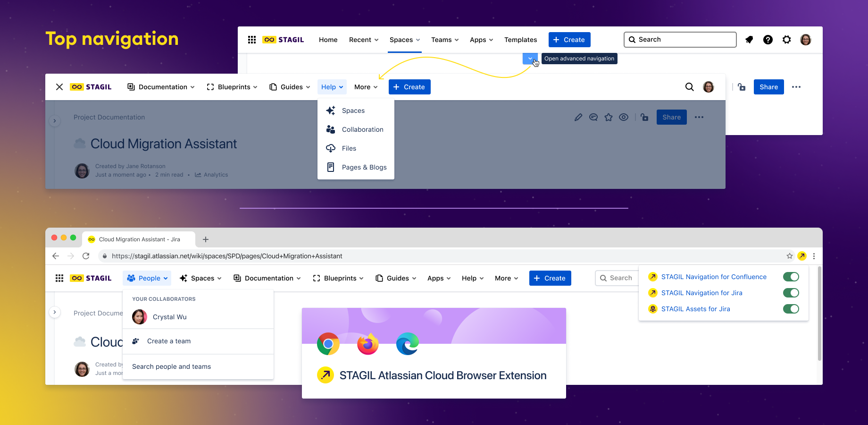Click the magnifier search icon beside avatar

689,87
